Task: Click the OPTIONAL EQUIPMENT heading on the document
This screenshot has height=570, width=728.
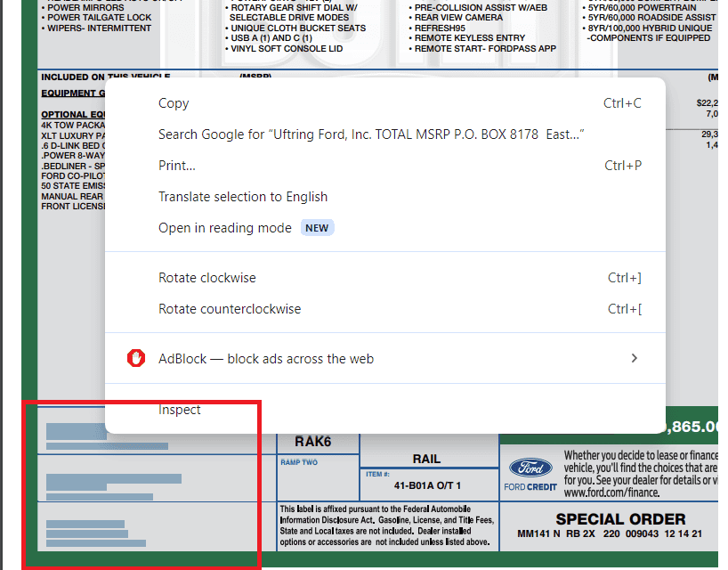Action: [x=73, y=114]
